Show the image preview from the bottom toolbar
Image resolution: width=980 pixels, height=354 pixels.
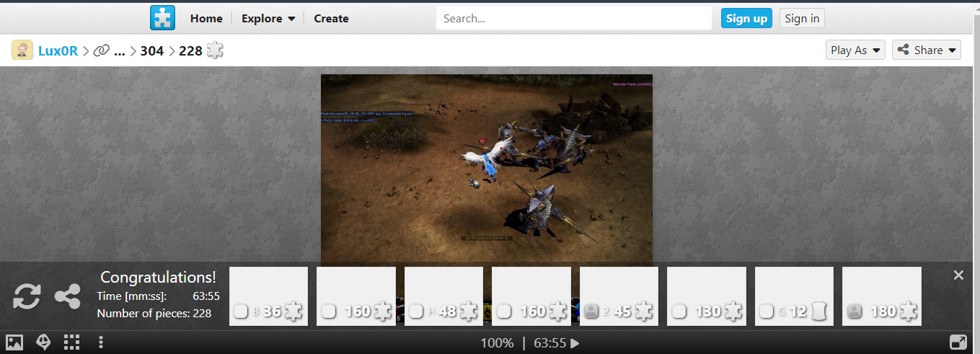pos(14,342)
